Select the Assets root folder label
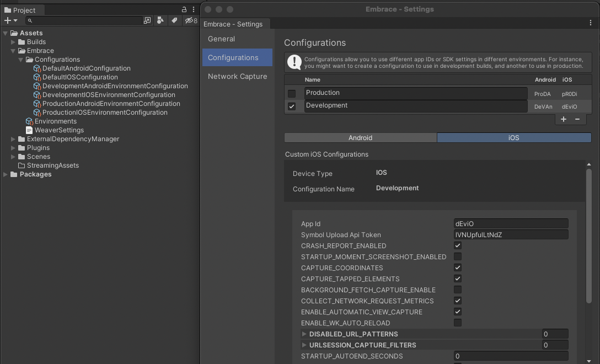The width and height of the screenshot is (600, 364). (31, 33)
